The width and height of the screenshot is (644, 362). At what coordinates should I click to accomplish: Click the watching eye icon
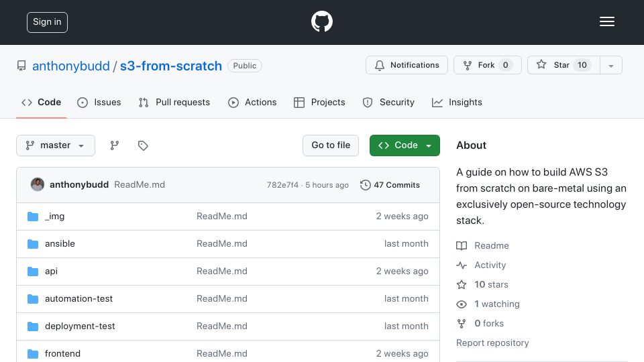(462, 304)
